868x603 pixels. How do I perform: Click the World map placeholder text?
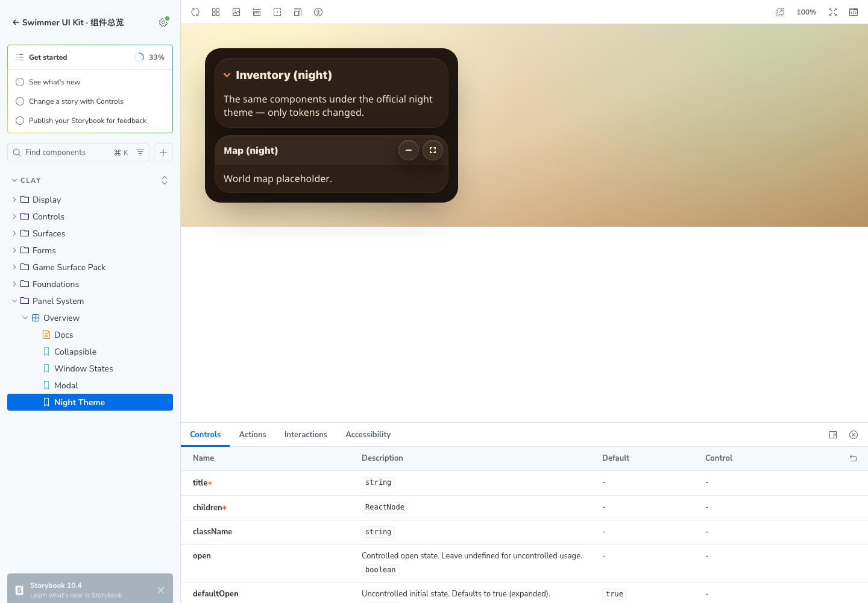coord(278,178)
